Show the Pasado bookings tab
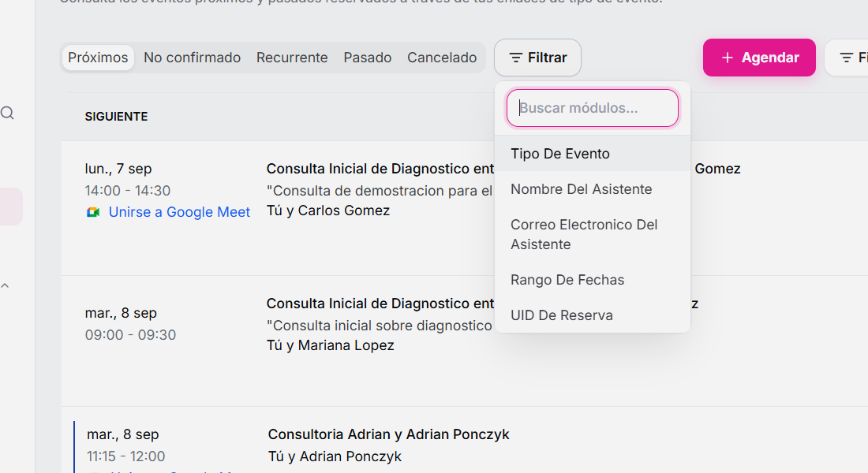Image resolution: width=868 pixels, height=473 pixels. coord(368,58)
